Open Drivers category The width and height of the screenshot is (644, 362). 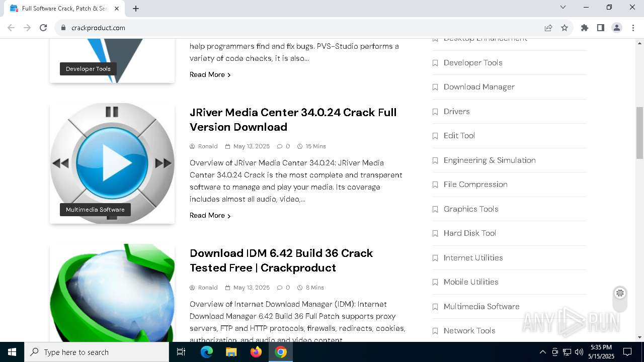click(456, 112)
